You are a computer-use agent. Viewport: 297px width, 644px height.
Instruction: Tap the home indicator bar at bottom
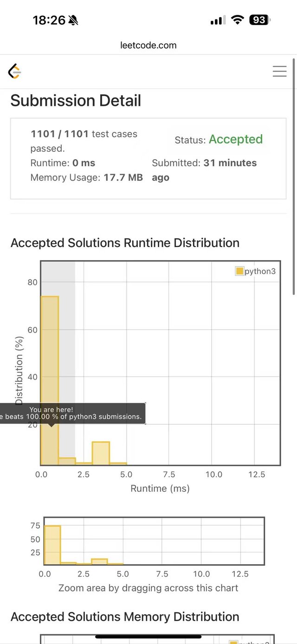(x=148, y=637)
